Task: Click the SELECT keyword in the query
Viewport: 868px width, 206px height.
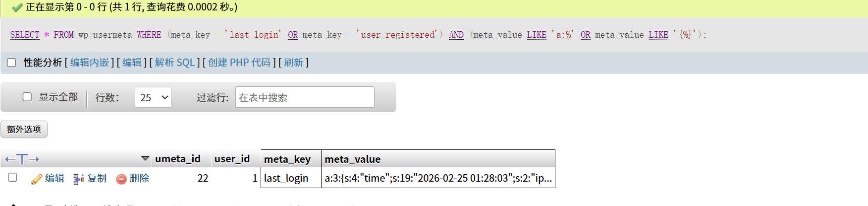Action: click(x=25, y=35)
